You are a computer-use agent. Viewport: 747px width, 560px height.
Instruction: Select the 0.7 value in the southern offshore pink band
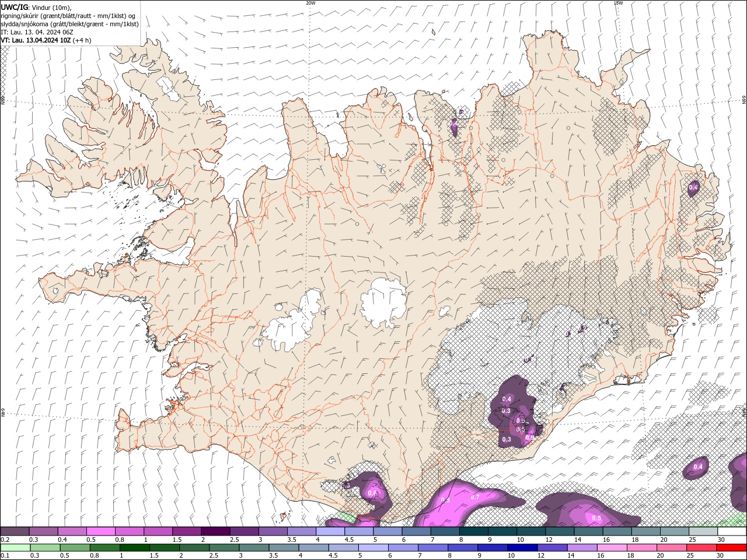pos(474,497)
